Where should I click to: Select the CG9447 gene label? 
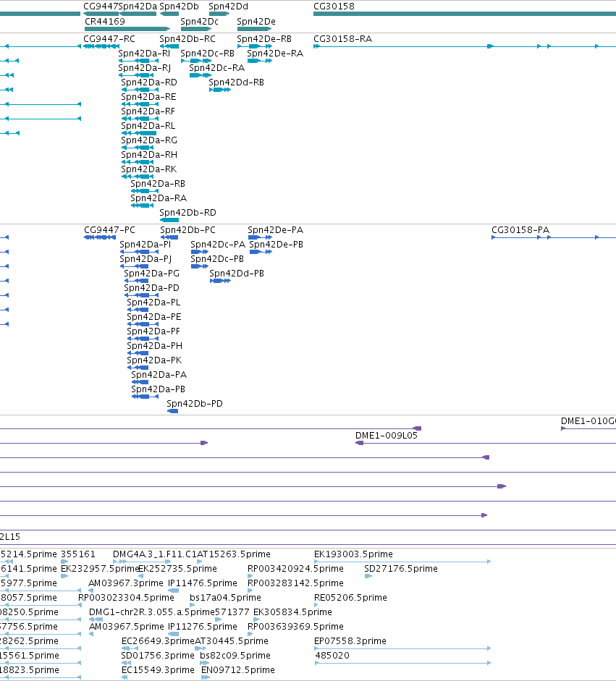pos(101,7)
